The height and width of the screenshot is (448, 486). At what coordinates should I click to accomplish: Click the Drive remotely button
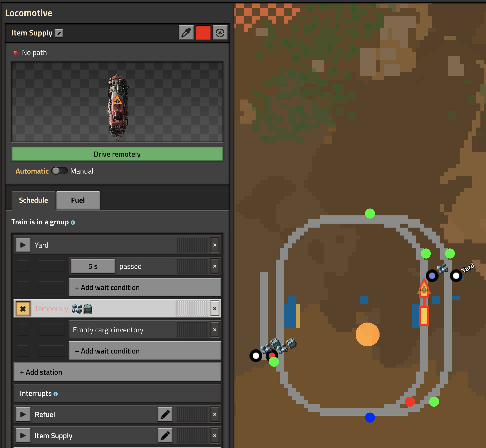(x=117, y=154)
